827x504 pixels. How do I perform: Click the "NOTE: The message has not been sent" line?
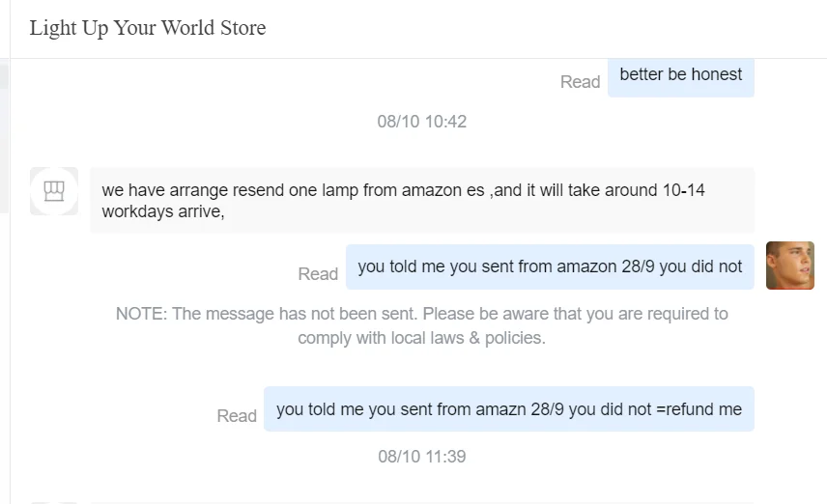point(421,314)
